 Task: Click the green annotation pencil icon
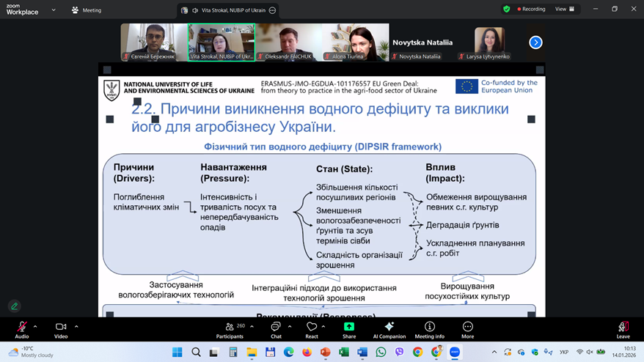click(14, 306)
